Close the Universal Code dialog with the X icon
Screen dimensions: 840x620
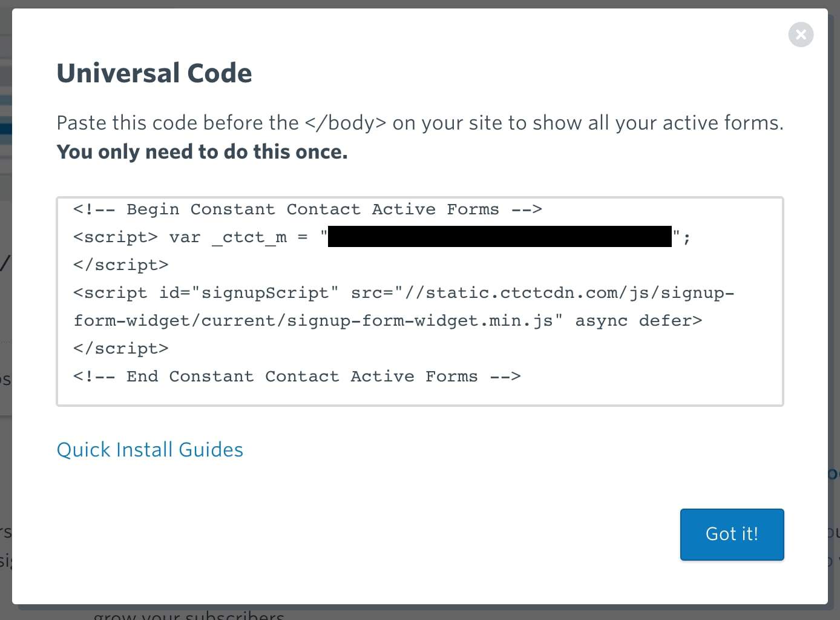[x=801, y=35]
